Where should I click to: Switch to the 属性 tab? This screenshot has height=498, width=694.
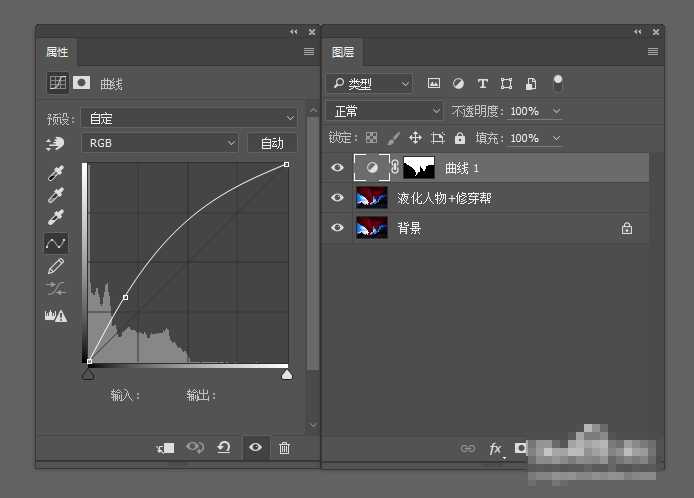57,52
